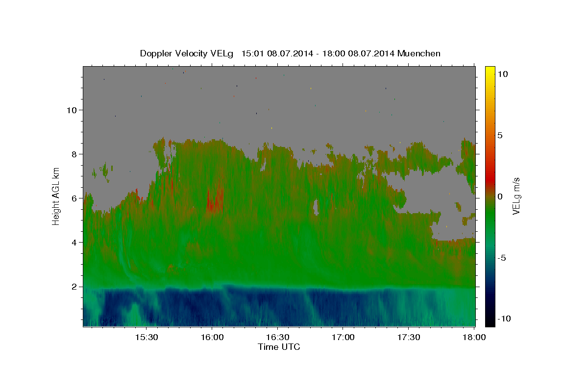Click the colorbar label '0'
588x392 pixels.
[500, 196]
